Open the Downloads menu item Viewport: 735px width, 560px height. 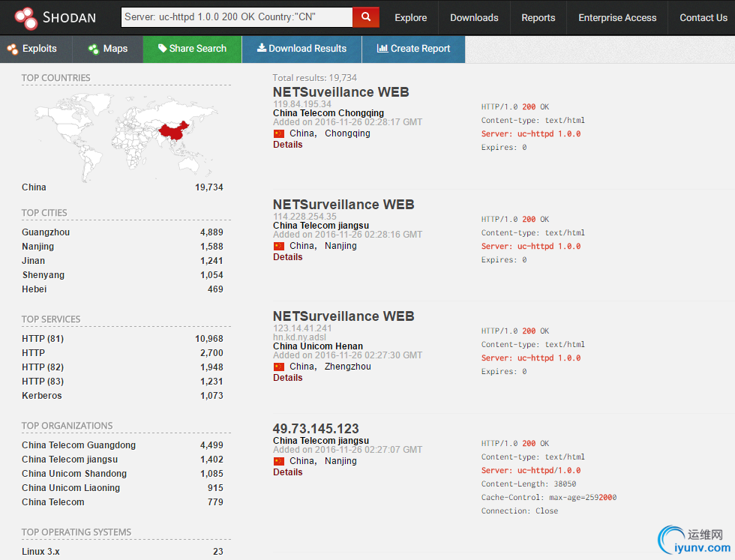pos(474,18)
